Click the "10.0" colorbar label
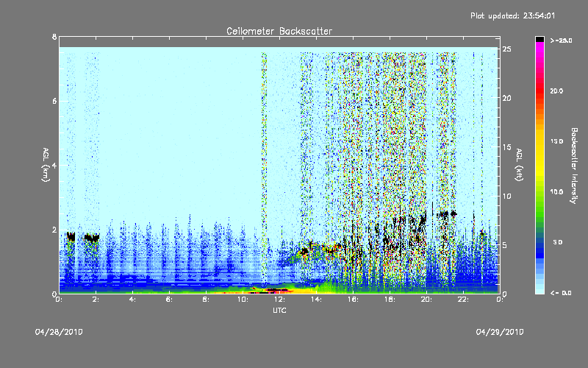 click(x=557, y=191)
